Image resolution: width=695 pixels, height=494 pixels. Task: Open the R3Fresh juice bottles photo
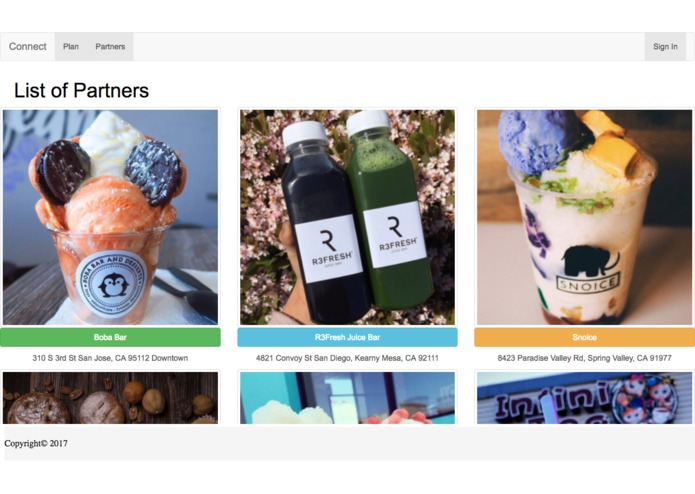point(347,217)
